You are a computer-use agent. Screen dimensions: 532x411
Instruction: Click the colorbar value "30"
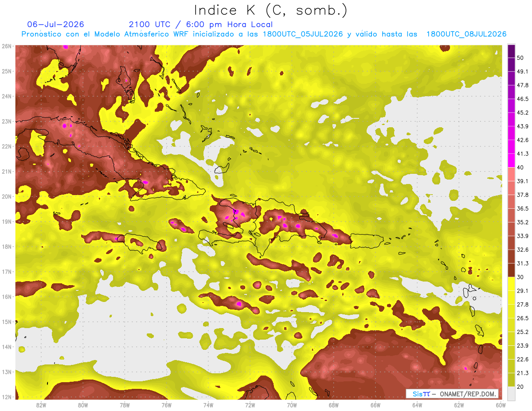click(521, 277)
